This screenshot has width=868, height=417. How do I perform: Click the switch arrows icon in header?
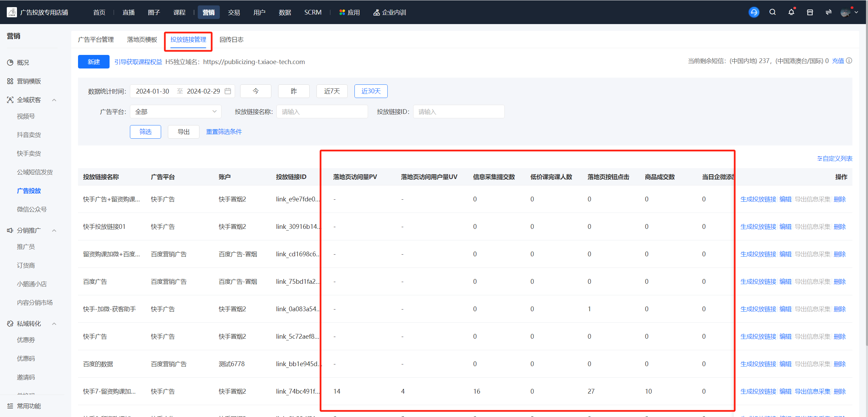pos(829,12)
